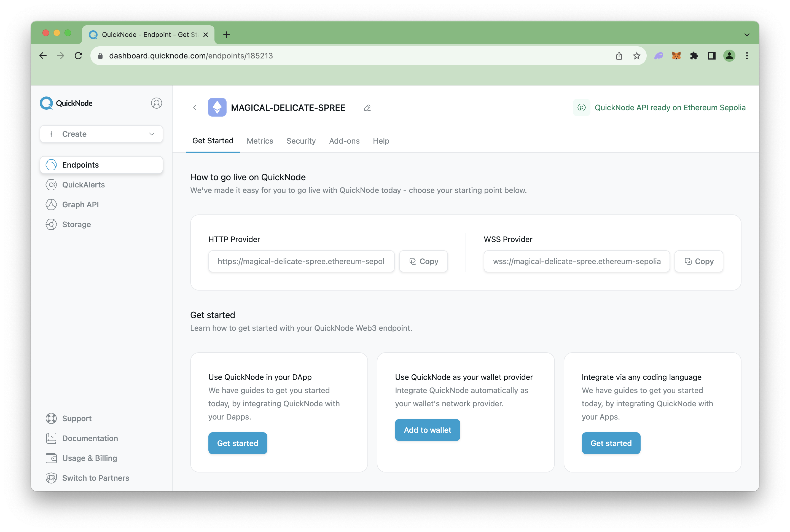Screen dimensions: 790x532
Task: Click 'Use QuickNode as your wallet provider' text
Action: click(464, 377)
